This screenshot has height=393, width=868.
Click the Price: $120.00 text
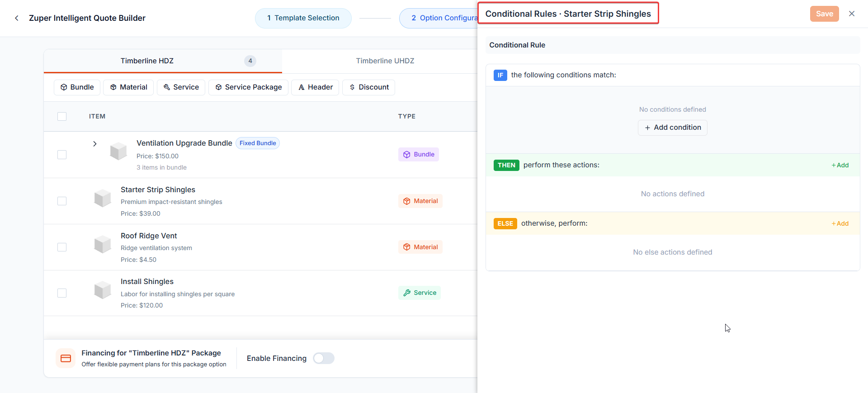click(x=142, y=305)
